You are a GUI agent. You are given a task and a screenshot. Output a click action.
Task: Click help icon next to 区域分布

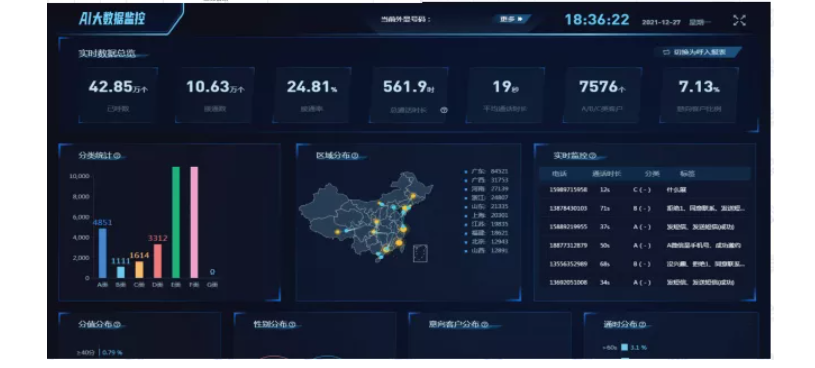tap(355, 155)
